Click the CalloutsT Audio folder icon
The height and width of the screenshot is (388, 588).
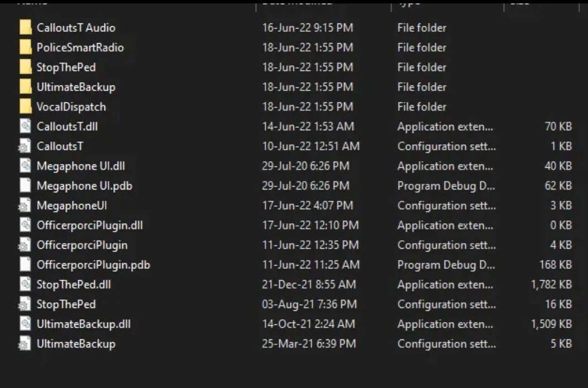tap(25, 27)
